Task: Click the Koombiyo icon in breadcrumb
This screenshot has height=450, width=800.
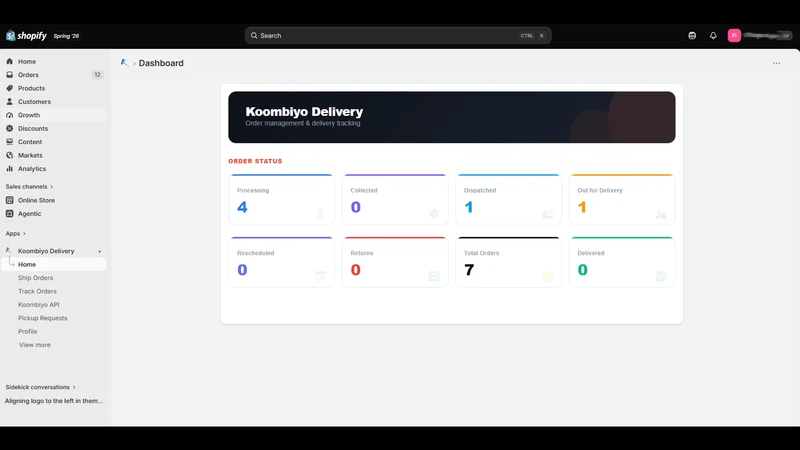Action: point(124,63)
